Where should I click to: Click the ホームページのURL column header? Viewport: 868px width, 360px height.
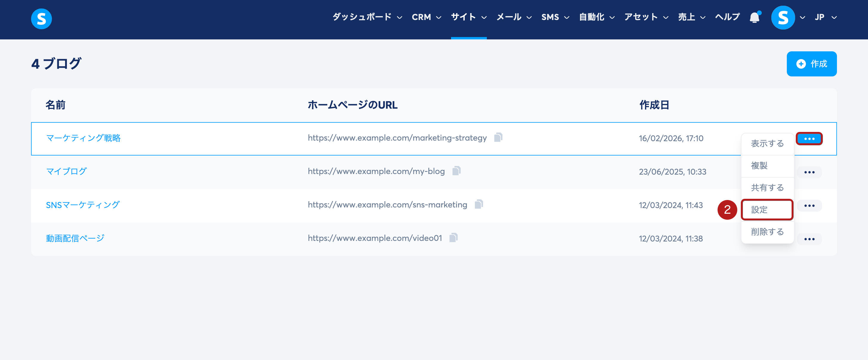click(x=353, y=105)
